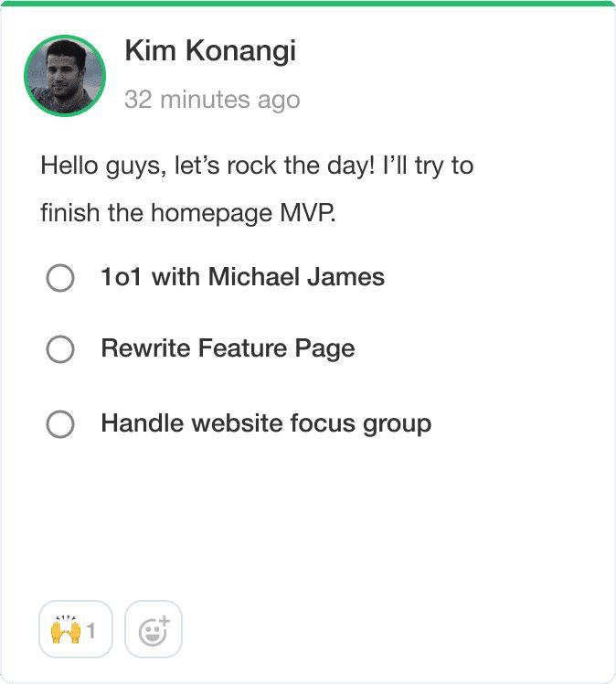Click the finish the homepage MVP line

coord(188,213)
